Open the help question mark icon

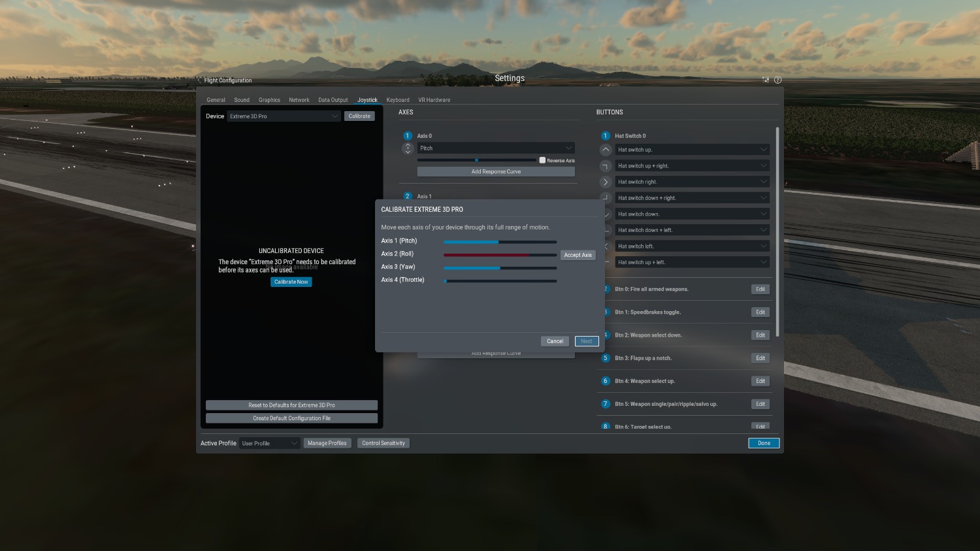(777, 80)
